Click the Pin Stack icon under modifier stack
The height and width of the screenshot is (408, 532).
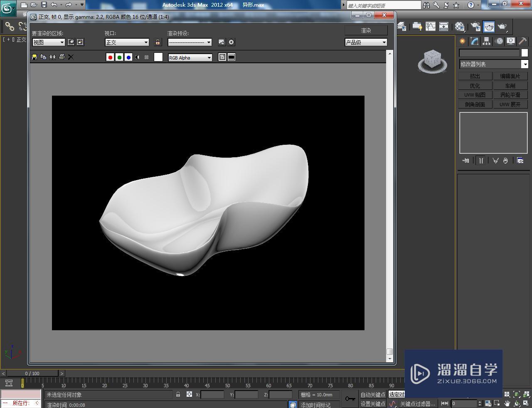(x=465, y=160)
